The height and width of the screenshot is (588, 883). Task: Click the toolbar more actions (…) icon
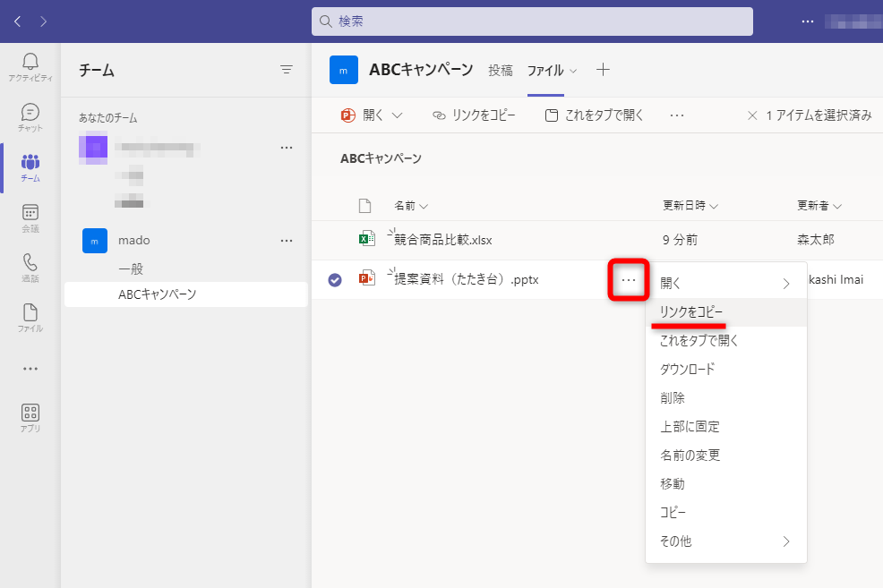pos(676,115)
